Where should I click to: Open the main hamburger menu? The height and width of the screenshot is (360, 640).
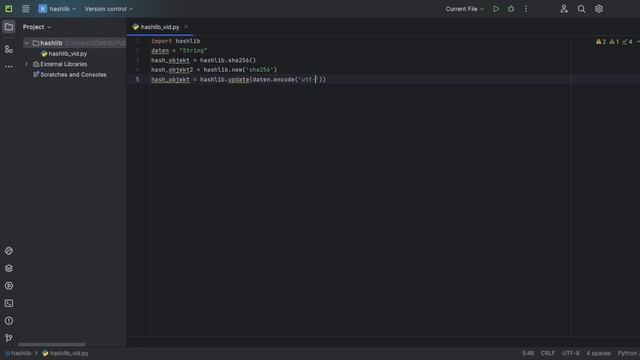[x=25, y=9]
